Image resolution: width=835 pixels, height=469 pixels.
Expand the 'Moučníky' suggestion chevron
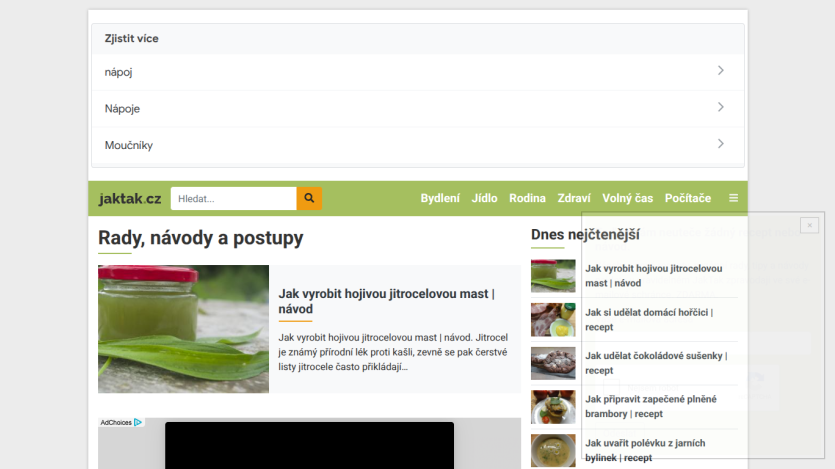[721, 144]
